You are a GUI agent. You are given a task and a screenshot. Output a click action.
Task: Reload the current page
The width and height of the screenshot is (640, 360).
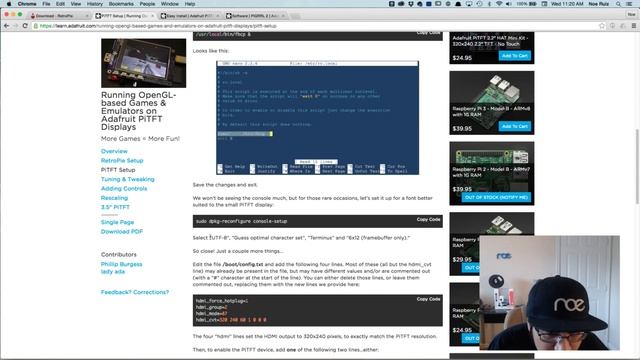click(x=25, y=26)
